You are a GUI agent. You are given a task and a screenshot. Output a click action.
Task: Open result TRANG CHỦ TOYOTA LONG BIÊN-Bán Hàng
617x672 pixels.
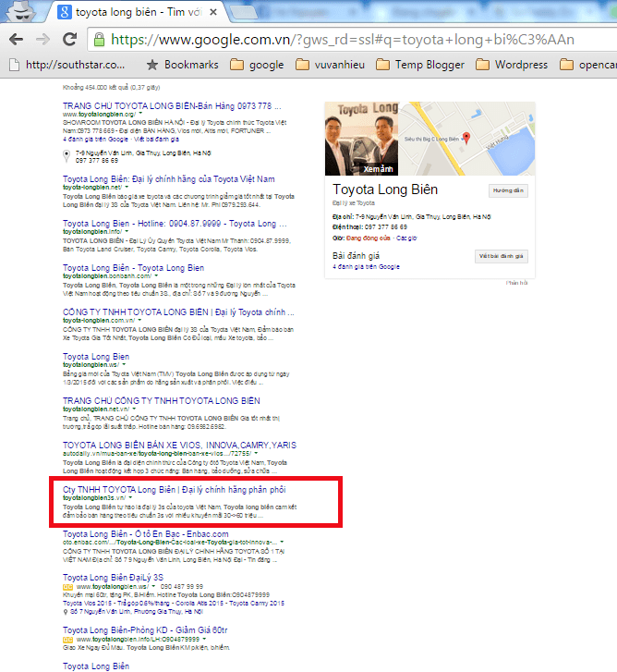coord(172,106)
